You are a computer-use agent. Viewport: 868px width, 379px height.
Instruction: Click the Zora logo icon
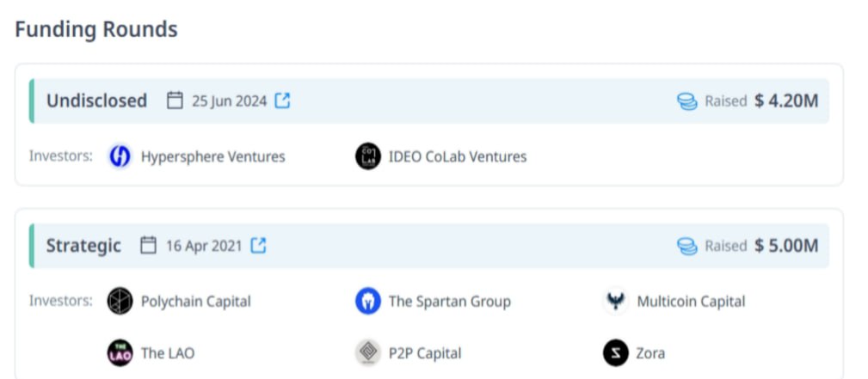[616, 353]
